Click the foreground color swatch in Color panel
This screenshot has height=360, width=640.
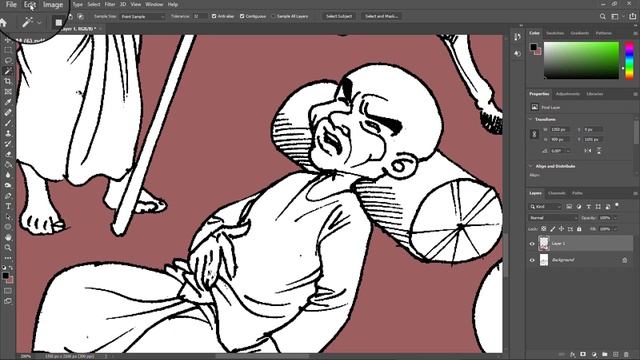pos(533,47)
